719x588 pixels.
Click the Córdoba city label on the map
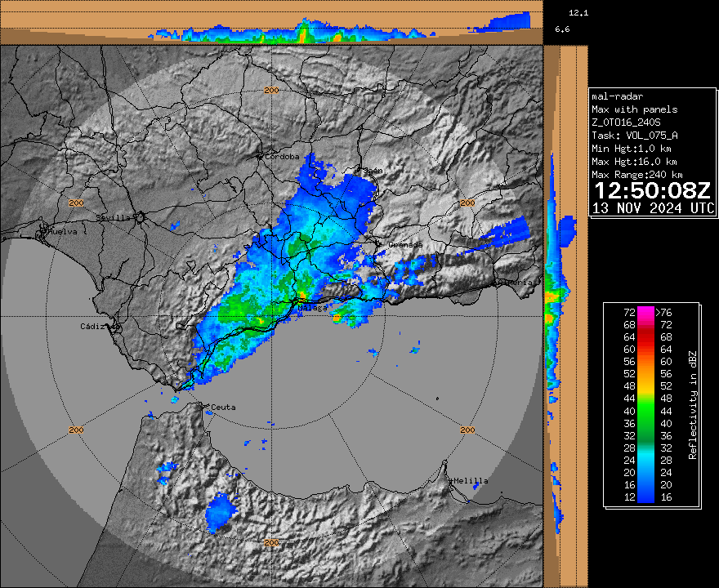[x=282, y=156]
